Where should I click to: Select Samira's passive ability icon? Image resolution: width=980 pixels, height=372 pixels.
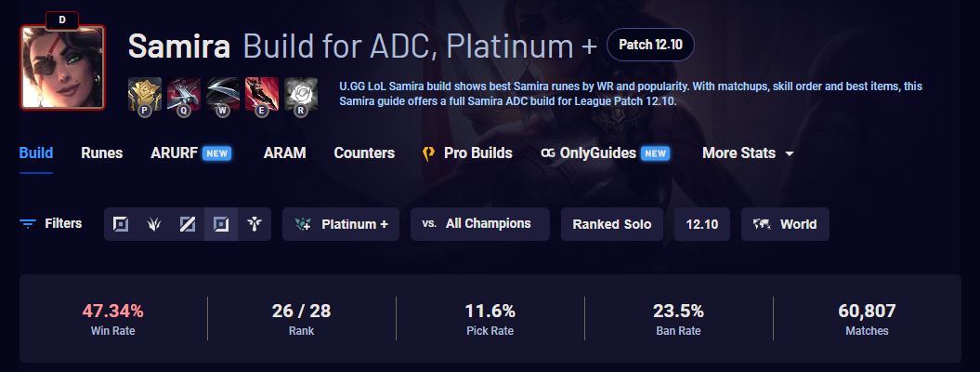(x=144, y=95)
